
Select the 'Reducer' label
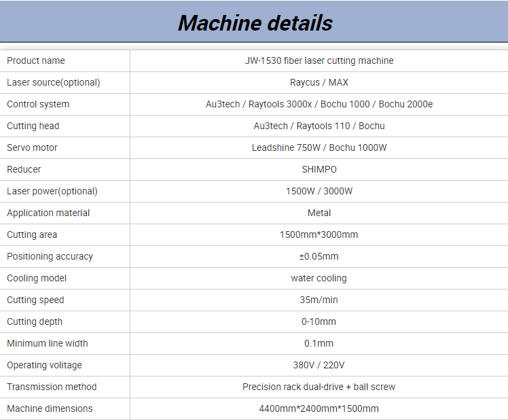[24, 169]
